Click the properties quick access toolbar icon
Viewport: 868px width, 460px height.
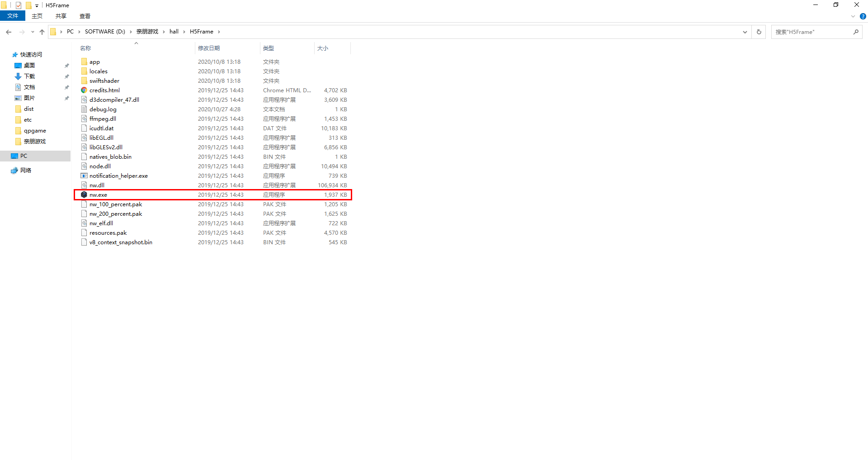[x=19, y=5]
